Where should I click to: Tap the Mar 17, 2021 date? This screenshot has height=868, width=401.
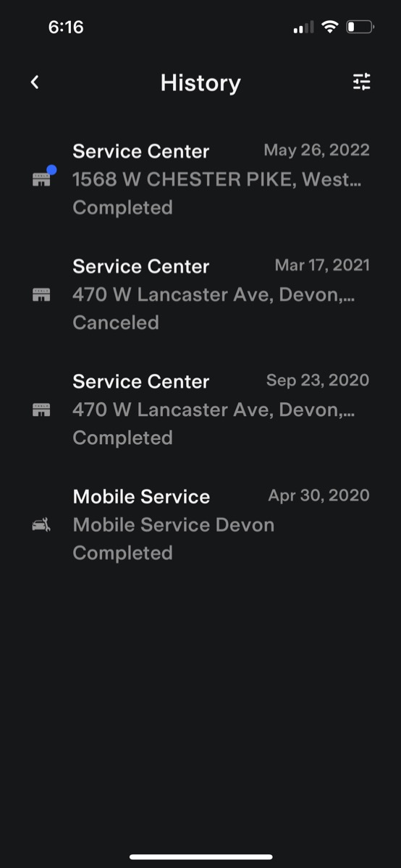322,265
